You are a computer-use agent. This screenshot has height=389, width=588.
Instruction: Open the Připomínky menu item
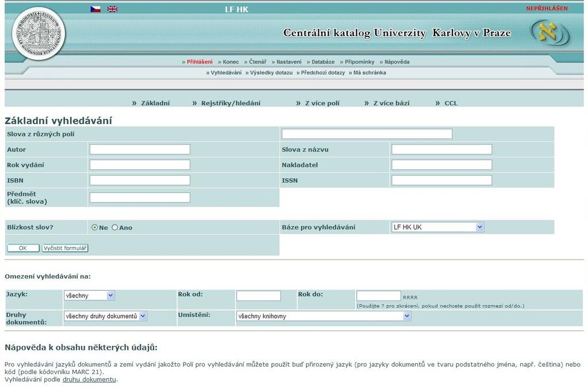coord(360,62)
